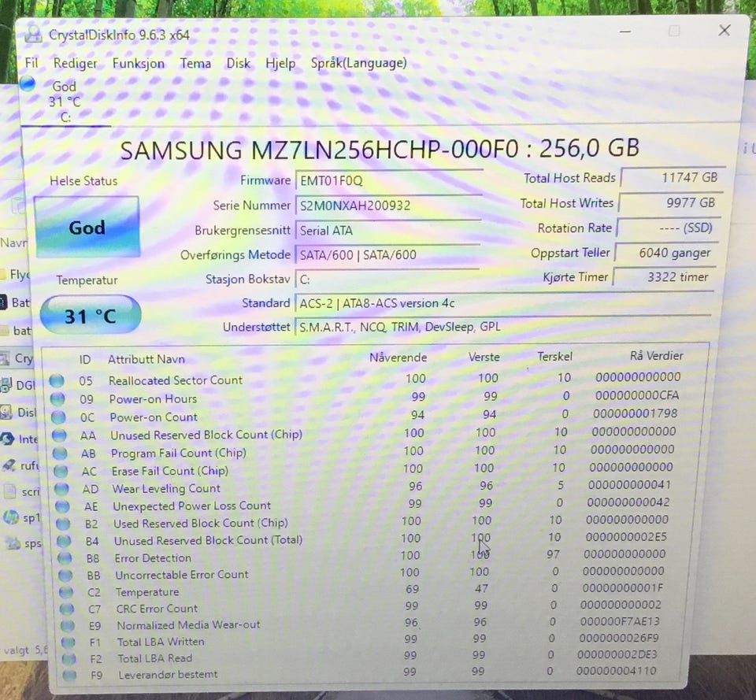Open the Disk menu
The image size is (756, 700).
pos(238,63)
